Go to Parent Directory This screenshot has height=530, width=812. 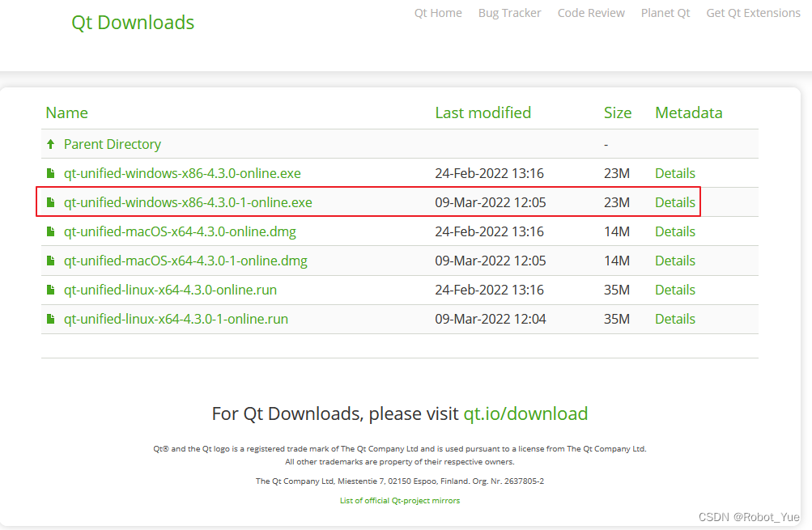(x=113, y=144)
